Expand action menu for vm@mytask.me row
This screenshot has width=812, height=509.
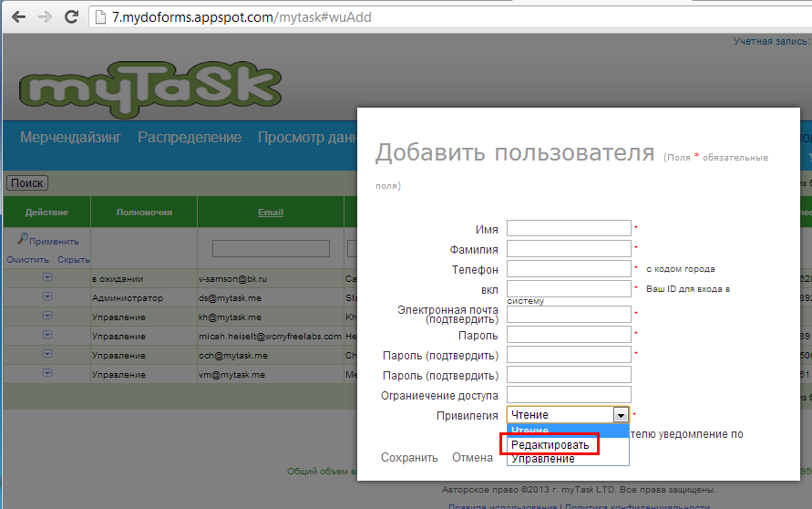pyautogui.click(x=46, y=374)
